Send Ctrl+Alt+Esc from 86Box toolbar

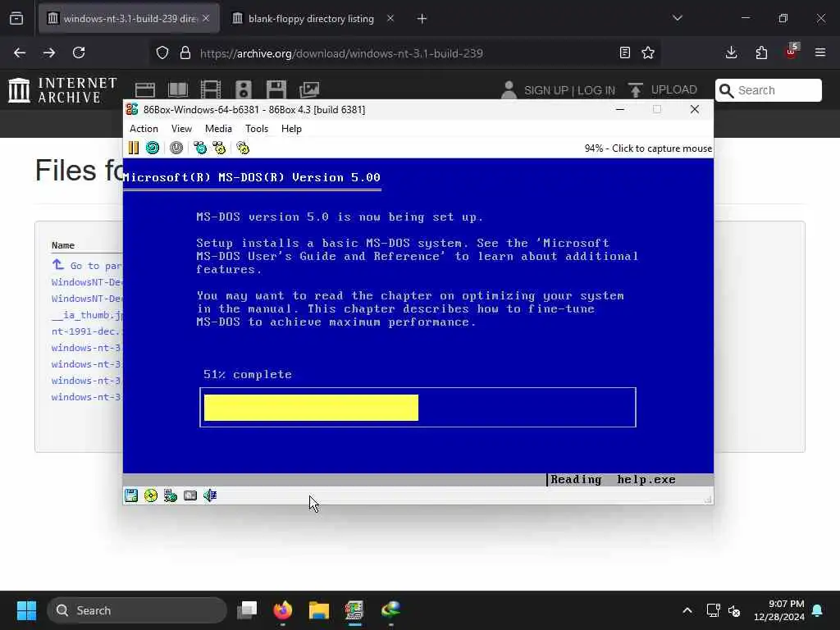click(219, 148)
